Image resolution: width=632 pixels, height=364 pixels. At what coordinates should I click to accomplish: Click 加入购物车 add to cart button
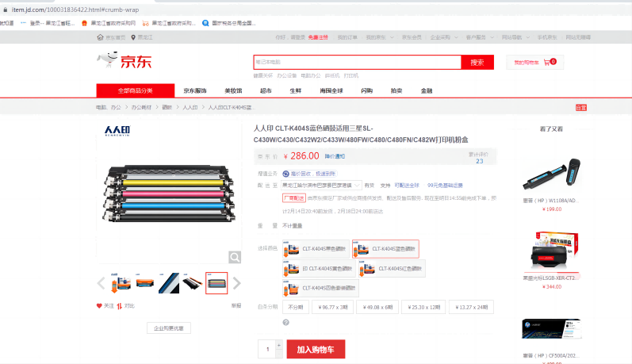tap(316, 349)
